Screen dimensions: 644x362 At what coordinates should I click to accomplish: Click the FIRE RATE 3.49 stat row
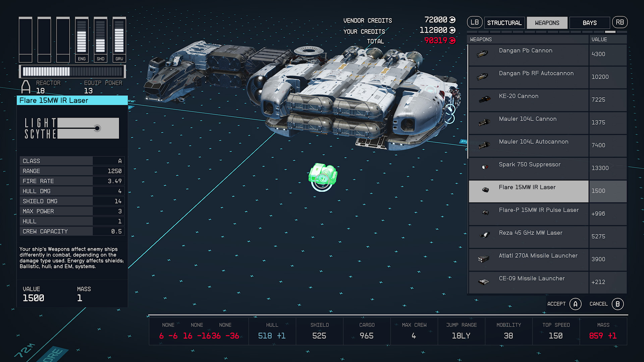click(72, 181)
